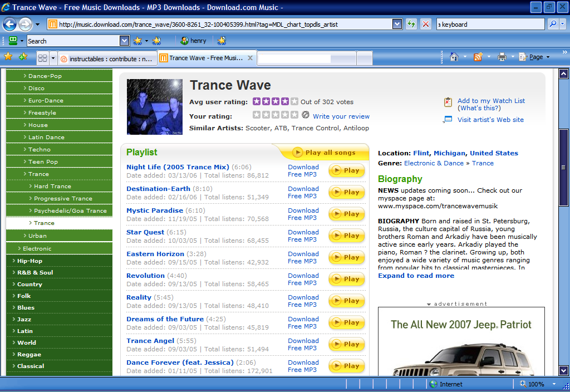570x392 pixels.
Task: Click the Jeep Patriot advertisement
Action: (x=461, y=341)
